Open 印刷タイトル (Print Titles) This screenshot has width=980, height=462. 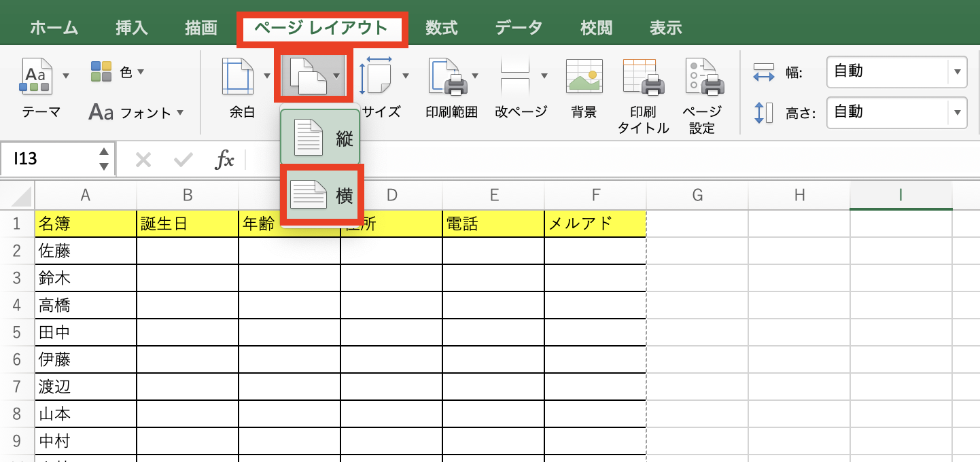pyautogui.click(x=642, y=82)
